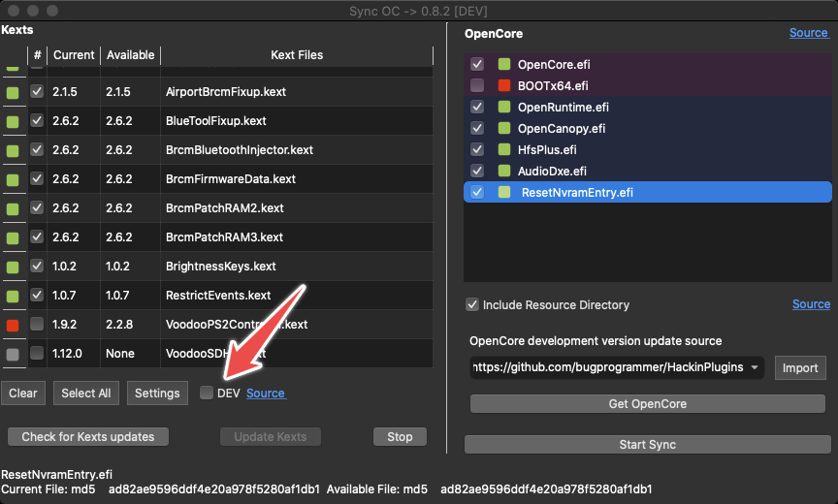838x504 pixels.
Task: Click the green status square for BlueToolFixup.kext
Action: 13,122
